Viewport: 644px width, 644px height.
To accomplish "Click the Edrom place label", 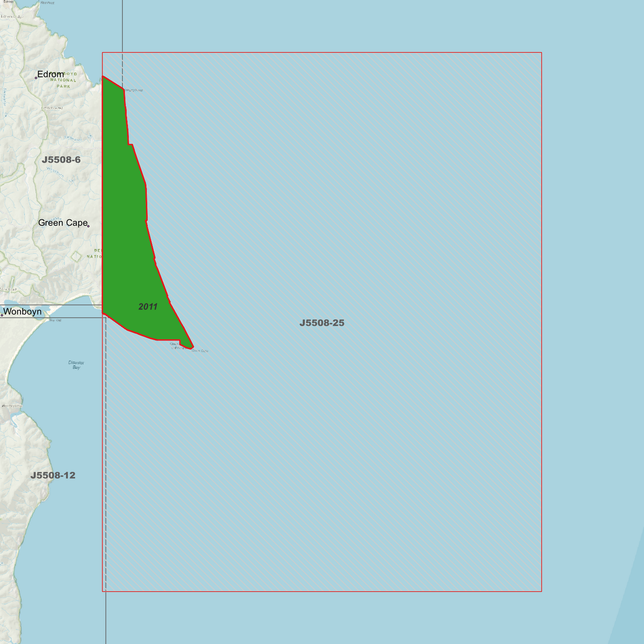I will (50, 74).
